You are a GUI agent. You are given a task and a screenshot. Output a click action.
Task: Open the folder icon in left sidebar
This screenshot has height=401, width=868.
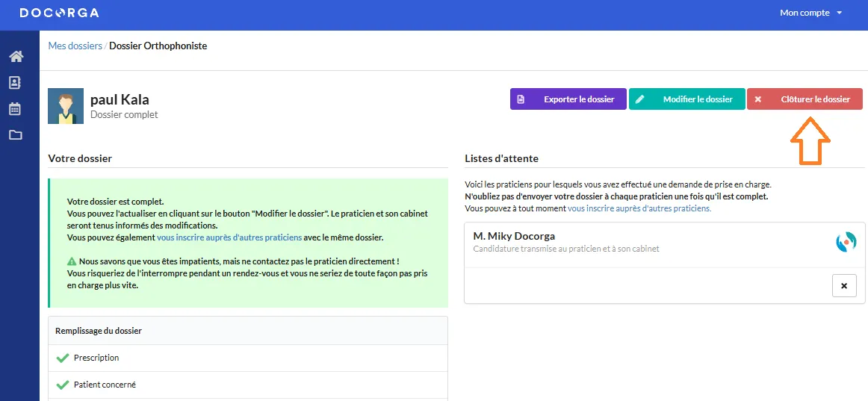point(16,135)
